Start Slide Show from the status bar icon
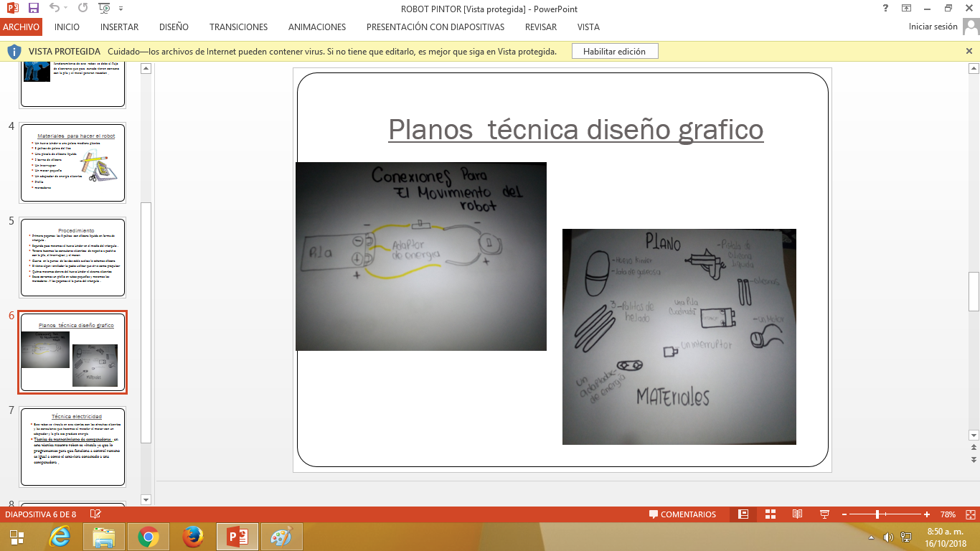Viewport: 980px width, 551px height. pyautogui.click(x=823, y=514)
